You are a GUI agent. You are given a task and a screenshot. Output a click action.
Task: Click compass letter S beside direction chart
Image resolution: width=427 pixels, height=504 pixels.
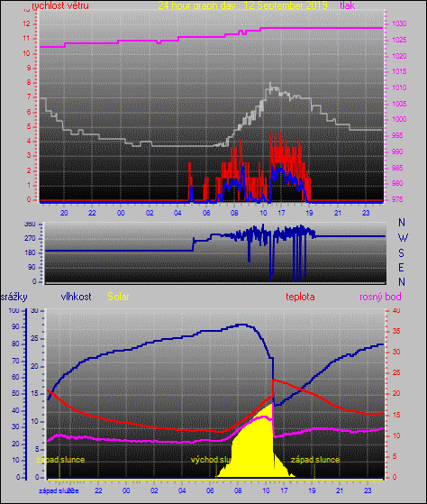[401, 253]
